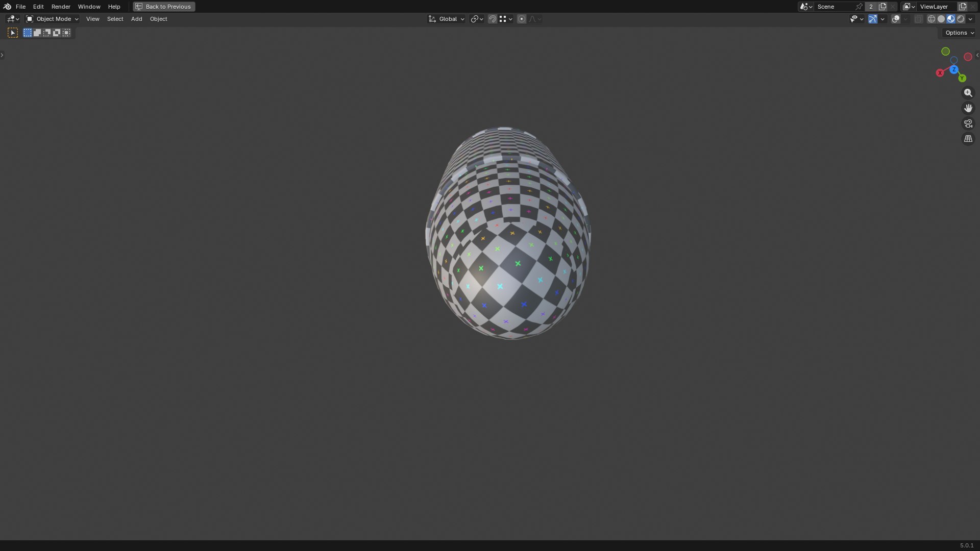Open the Render menu
980x551 pixels.
click(x=61, y=7)
